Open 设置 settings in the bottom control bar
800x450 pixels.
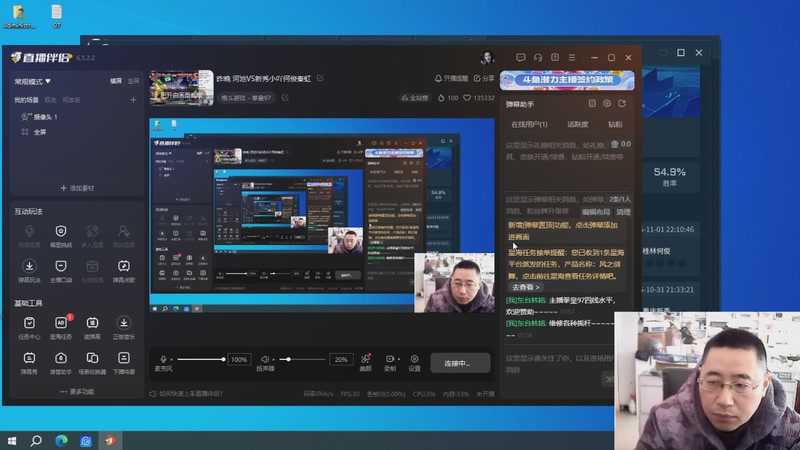tap(414, 362)
